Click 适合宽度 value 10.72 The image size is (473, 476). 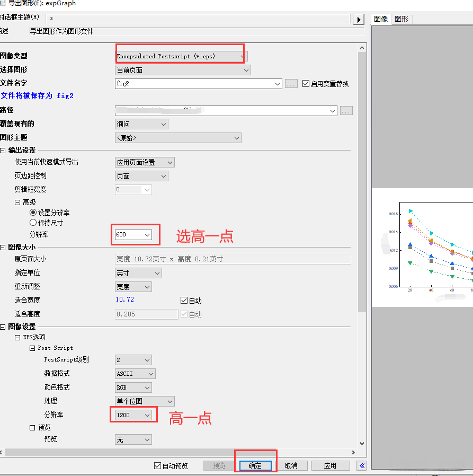coord(124,299)
